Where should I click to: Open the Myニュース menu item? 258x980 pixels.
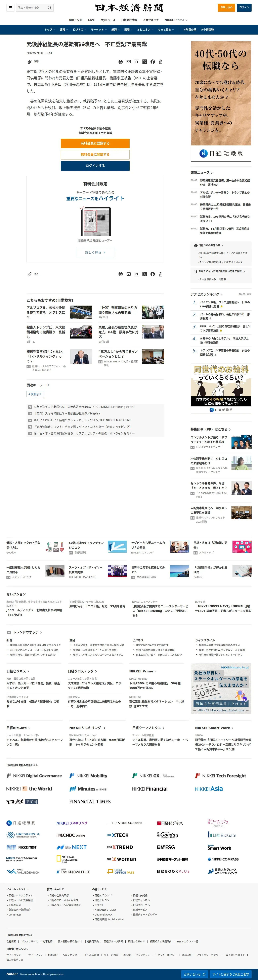[x=108, y=20]
